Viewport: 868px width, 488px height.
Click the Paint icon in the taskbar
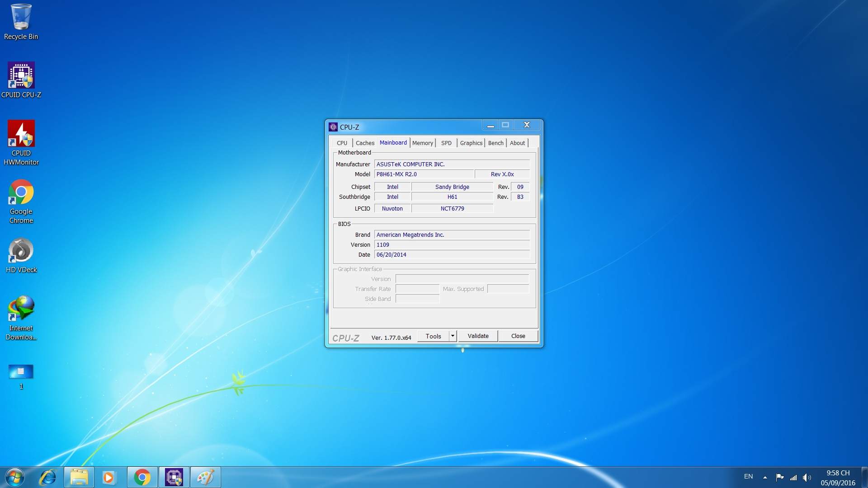pyautogui.click(x=205, y=477)
